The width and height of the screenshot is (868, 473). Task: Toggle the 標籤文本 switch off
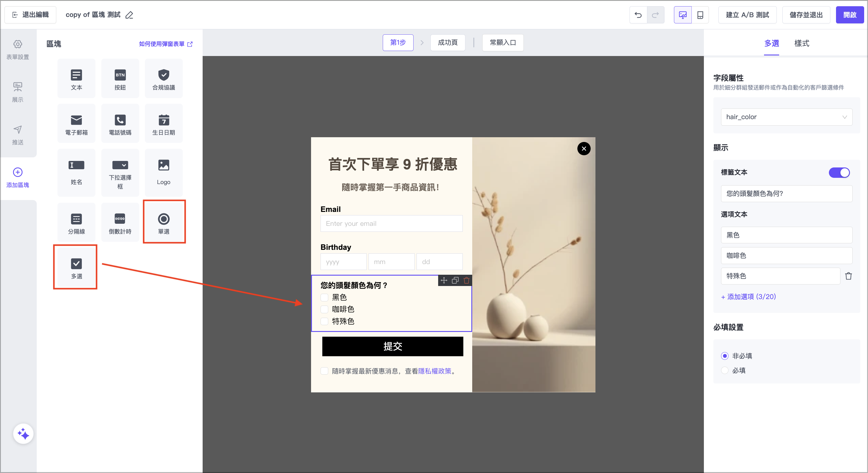[839, 172]
